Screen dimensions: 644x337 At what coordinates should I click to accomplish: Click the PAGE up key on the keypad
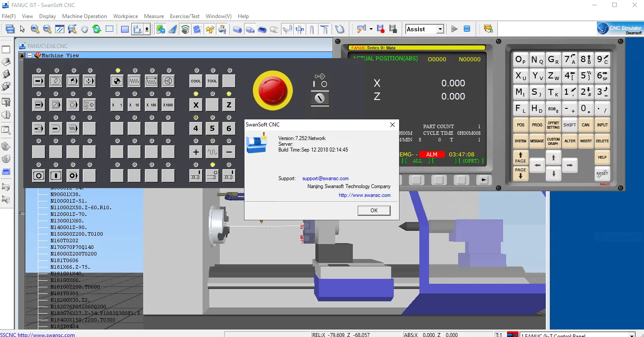coord(521,157)
